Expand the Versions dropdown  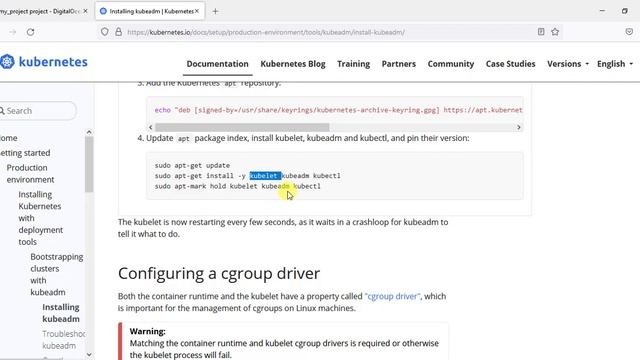568,64
